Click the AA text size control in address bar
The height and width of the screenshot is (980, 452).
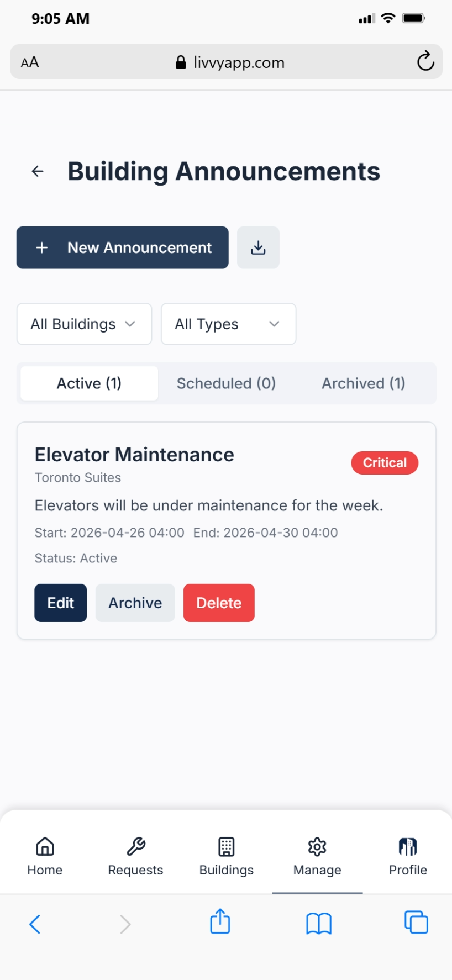[x=29, y=62]
